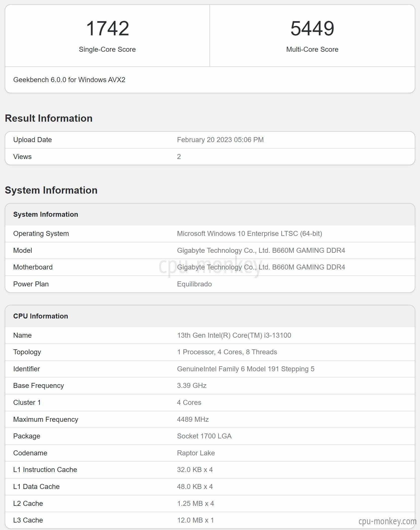The width and height of the screenshot is (420, 530).
Task: Select the 12.0 MB x 1 value
Action: click(x=196, y=520)
